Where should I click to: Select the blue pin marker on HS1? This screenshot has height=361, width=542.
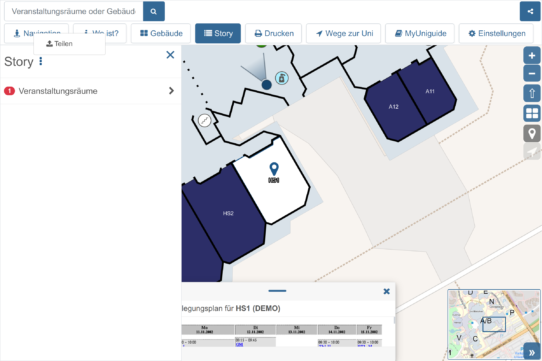(x=274, y=169)
